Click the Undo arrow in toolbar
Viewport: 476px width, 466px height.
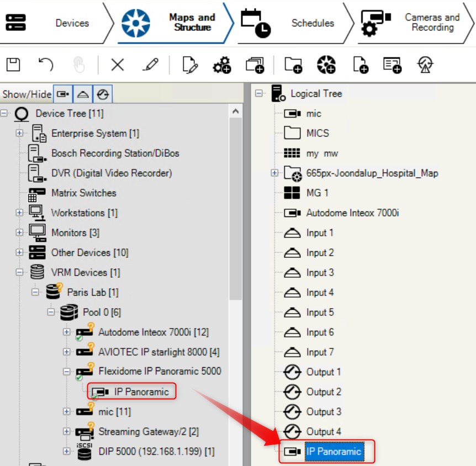(x=45, y=65)
